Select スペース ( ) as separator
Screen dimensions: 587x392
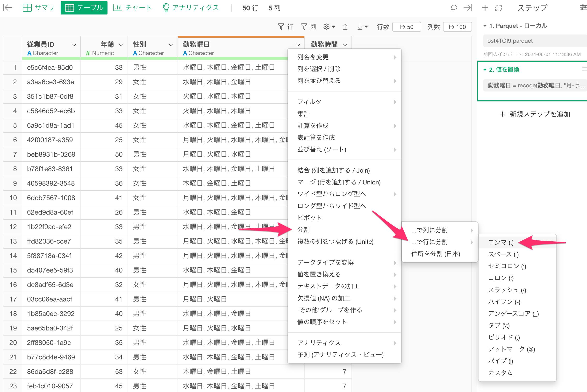pos(517,254)
